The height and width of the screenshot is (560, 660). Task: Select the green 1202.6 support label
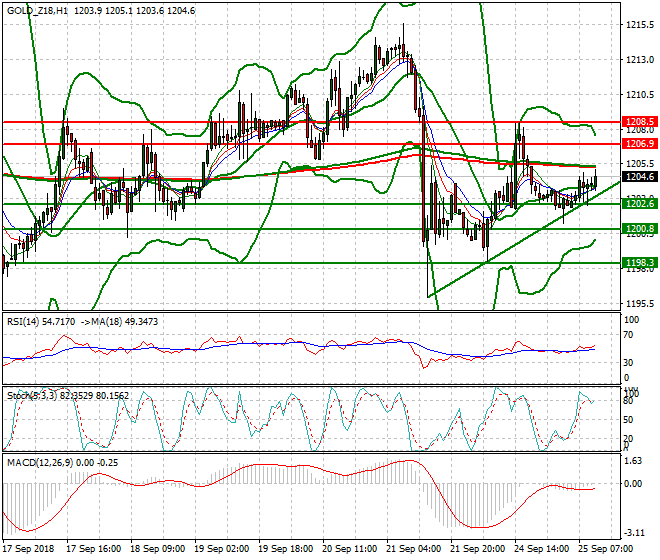click(640, 204)
